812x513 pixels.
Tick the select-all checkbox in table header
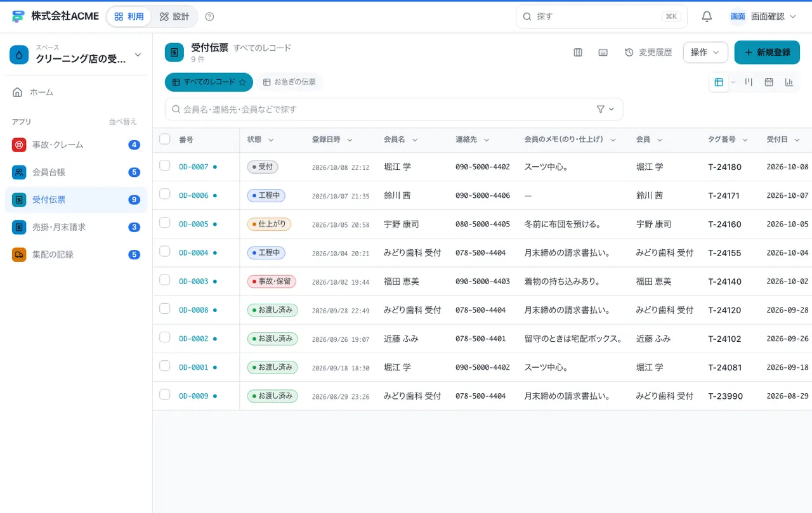[x=165, y=139]
